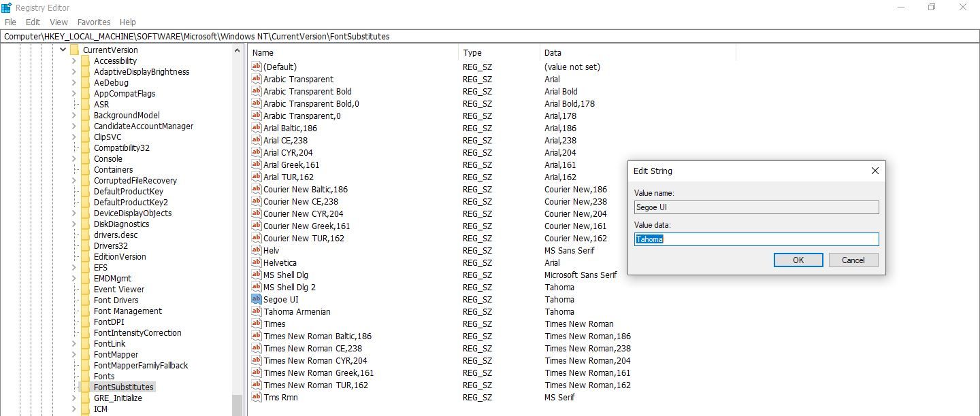Click the string icon beside Times New Roman TUR,162
This screenshot has height=416, width=980.
click(x=257, y=385)
